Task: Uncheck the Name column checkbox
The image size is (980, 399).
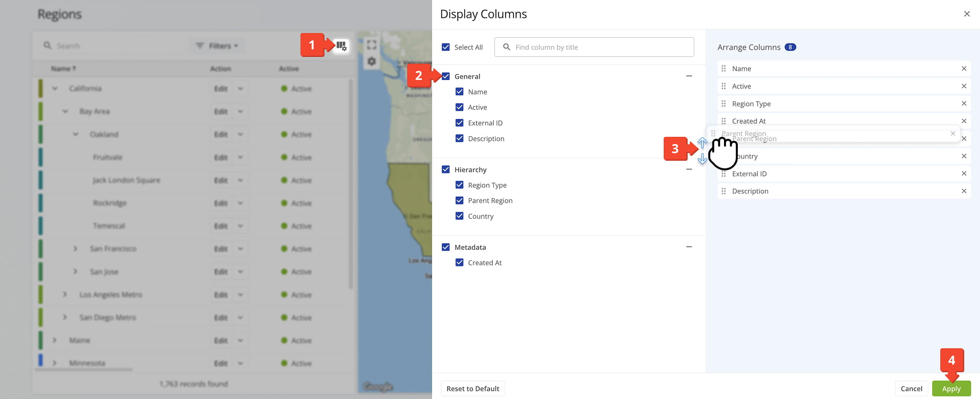Action: (459, 91)
